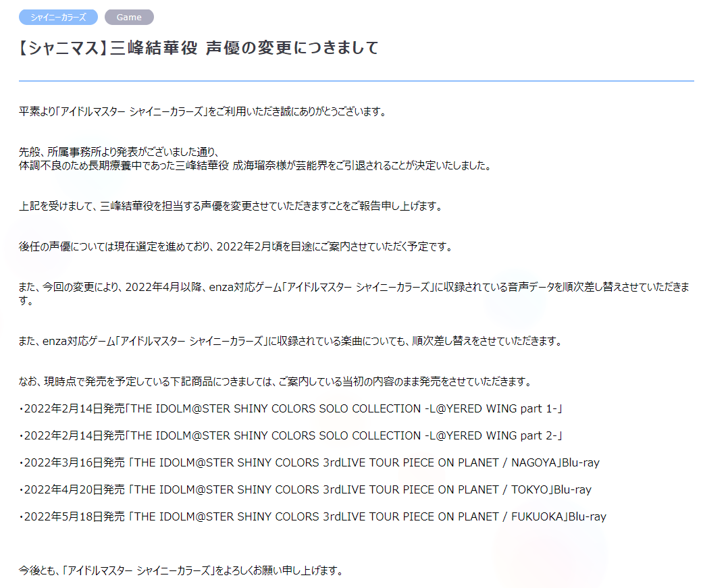Click the シャイニーカラーズ category tag

58,18
